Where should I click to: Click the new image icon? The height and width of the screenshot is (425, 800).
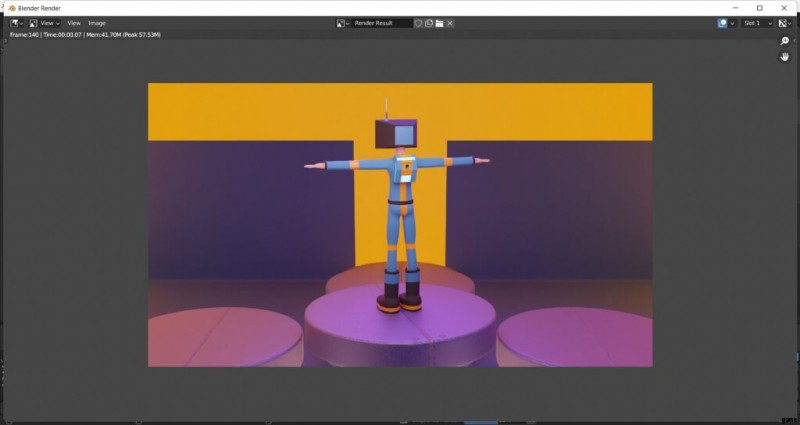click(428, 23)
